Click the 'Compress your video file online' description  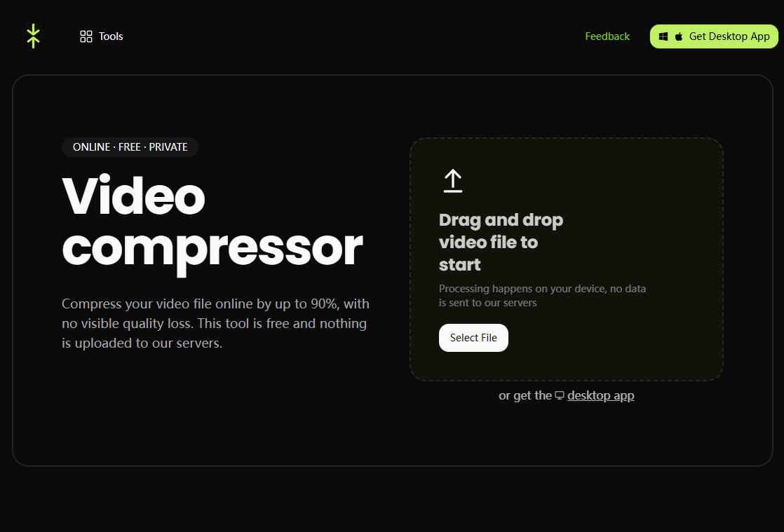click(x=215, y=323)
